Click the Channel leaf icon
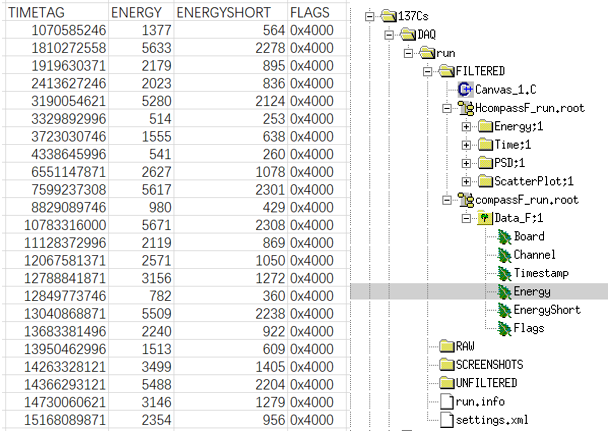611x434 pixels. (504, 255)
